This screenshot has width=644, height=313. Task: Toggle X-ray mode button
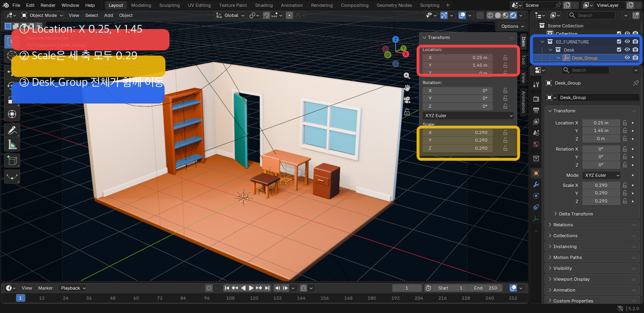(x=480, y=15)
